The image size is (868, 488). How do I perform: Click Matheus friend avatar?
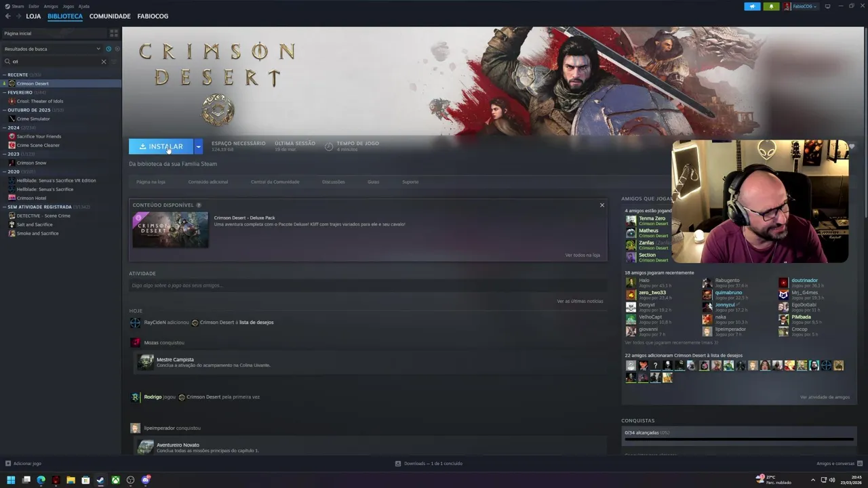click(x=631, y=232)
